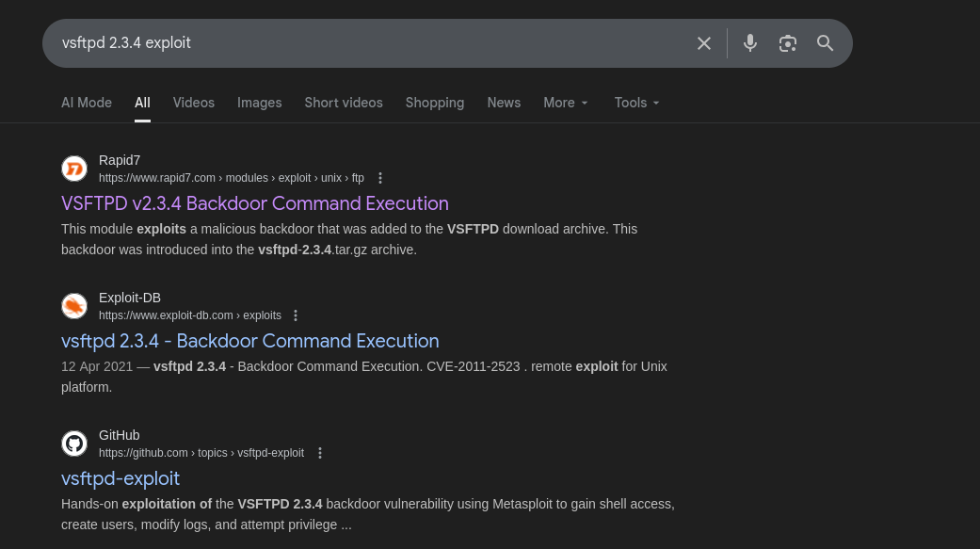Open the vsftpd-exploit GitHub link
This screenshot has height=549, width=980.
click(120, 478)
